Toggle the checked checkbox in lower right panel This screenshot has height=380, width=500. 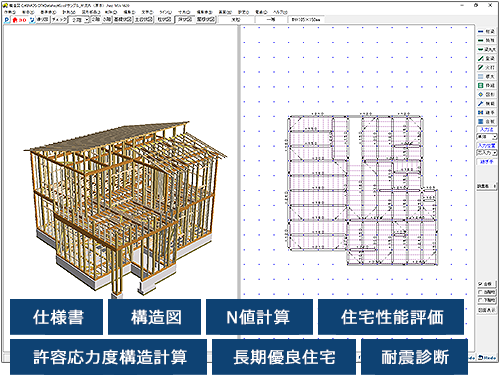480,284
